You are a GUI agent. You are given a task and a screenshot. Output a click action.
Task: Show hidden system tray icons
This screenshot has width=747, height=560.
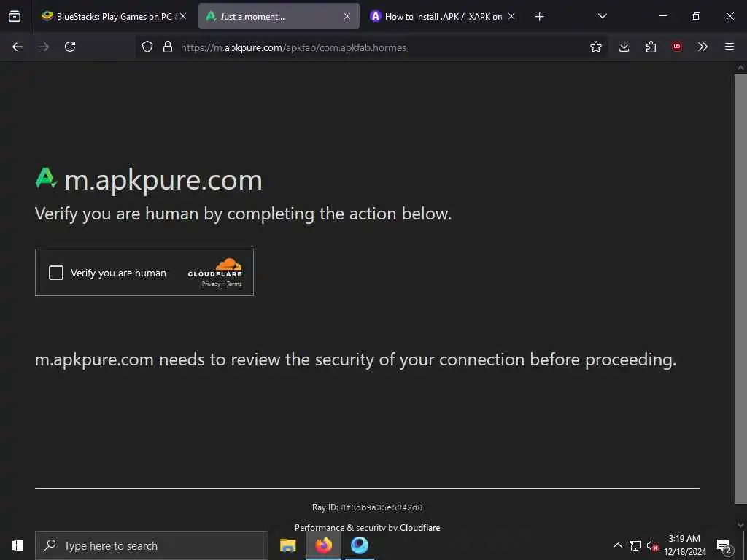tap(617, 545)
